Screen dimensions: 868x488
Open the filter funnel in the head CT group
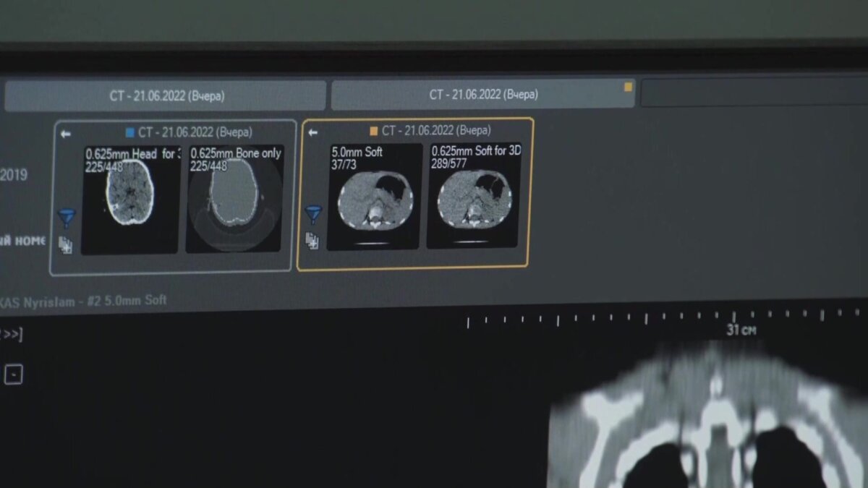67,216
